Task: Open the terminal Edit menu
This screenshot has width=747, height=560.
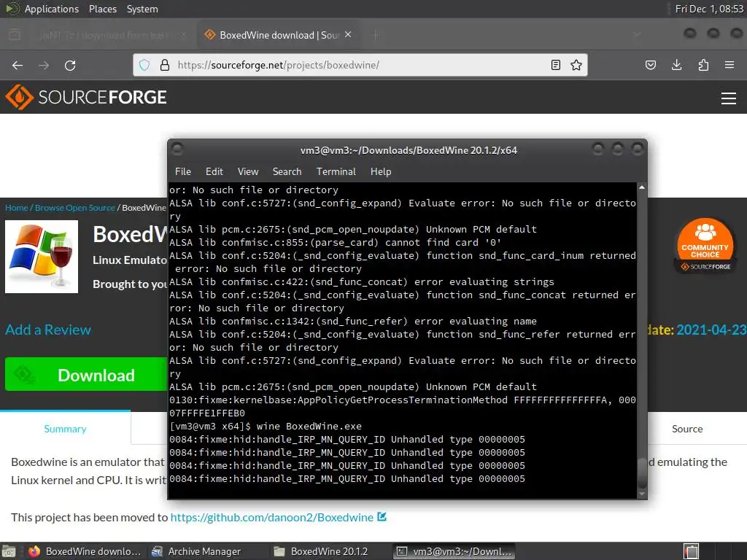Action: click(214, 171)
